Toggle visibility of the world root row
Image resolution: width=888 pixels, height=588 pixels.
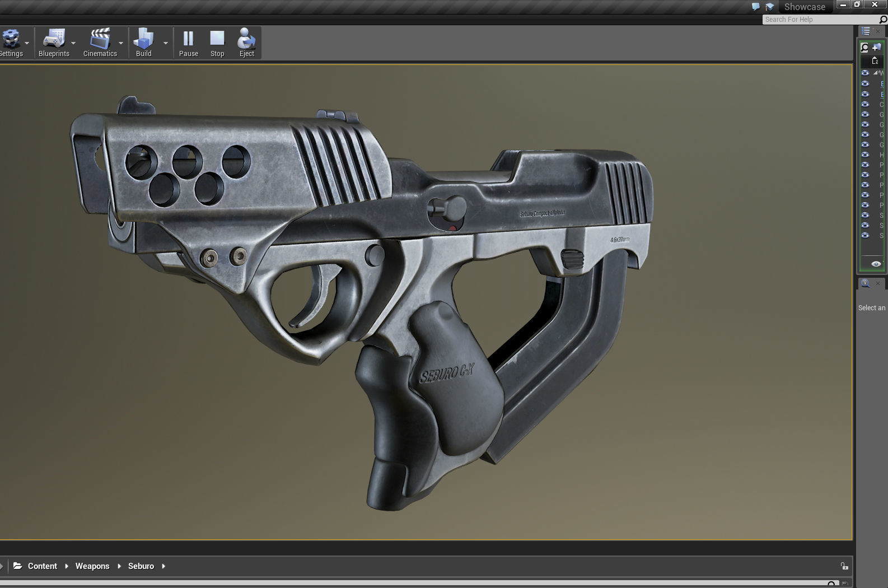(865, 73)
